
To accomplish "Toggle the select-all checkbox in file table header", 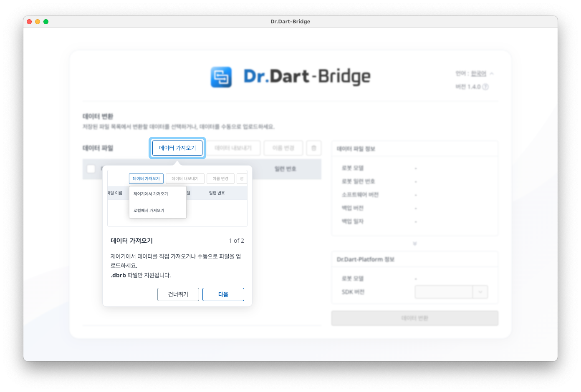I will (x=91, y=169).
